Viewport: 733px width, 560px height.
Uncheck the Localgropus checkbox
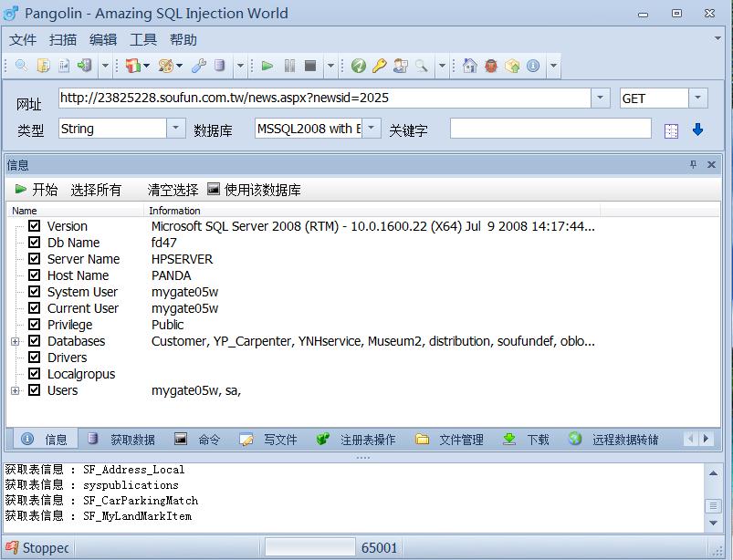point(34,374)
